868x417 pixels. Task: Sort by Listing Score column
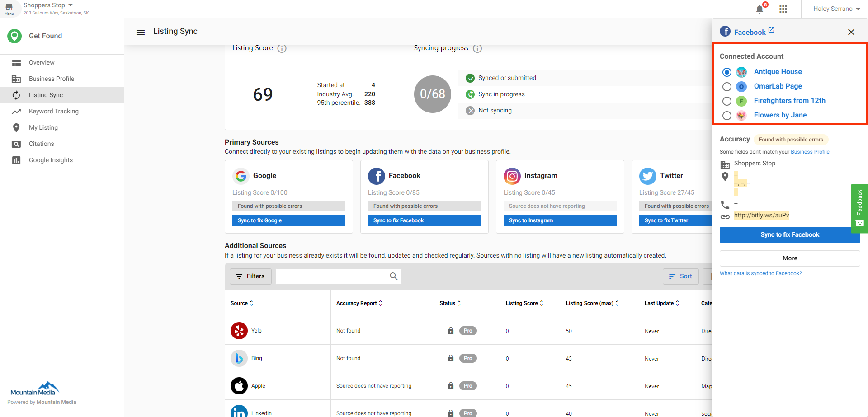pos(524,303)
